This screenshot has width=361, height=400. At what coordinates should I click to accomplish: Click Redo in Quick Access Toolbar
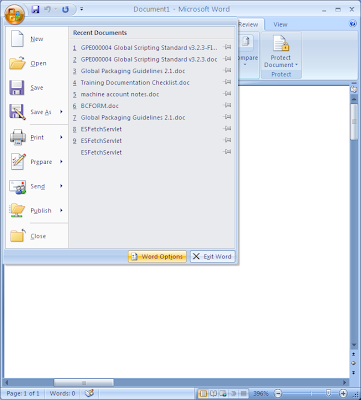click(x=65, y=9)
